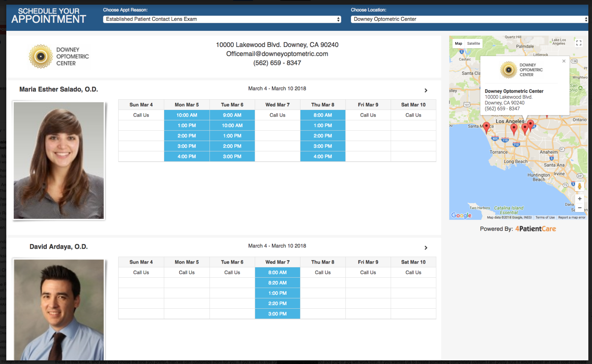Screen dimensions: 592x364
Task: Click David's Mon Mar 5 Call Us cell
Action: (x=187, y=272)
